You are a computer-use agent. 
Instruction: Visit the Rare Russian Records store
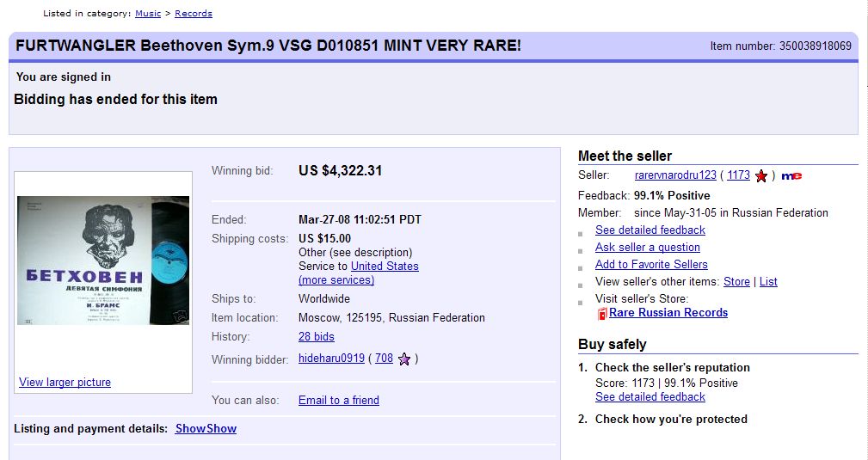[668, 313]
